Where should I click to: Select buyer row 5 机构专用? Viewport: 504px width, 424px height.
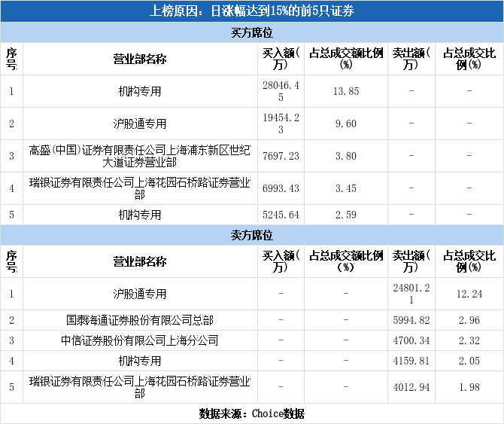coord(140,215)
